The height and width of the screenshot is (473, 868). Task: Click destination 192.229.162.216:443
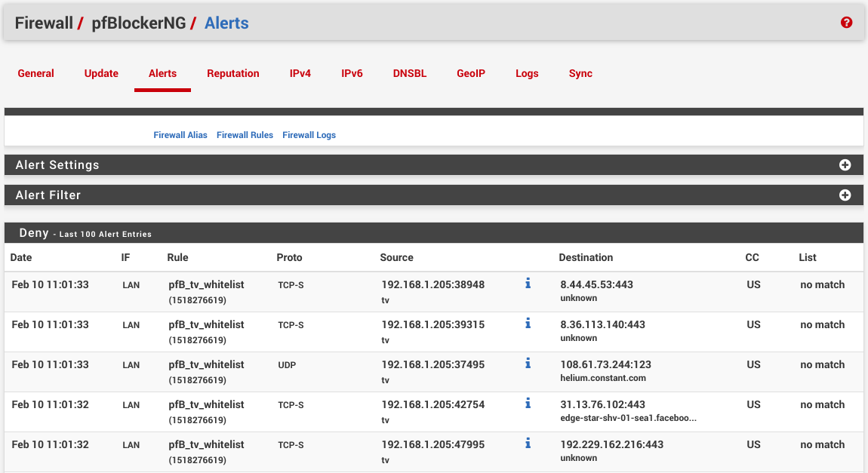tap(611, 444)
